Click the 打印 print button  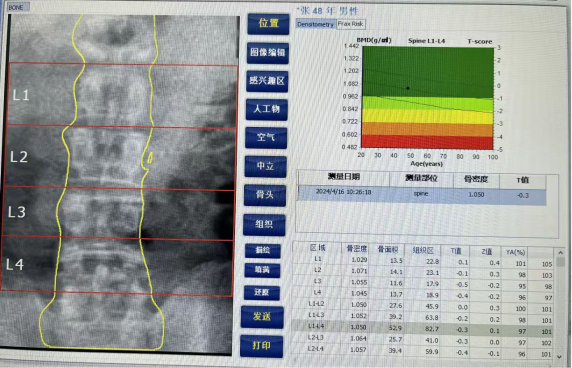261,346
